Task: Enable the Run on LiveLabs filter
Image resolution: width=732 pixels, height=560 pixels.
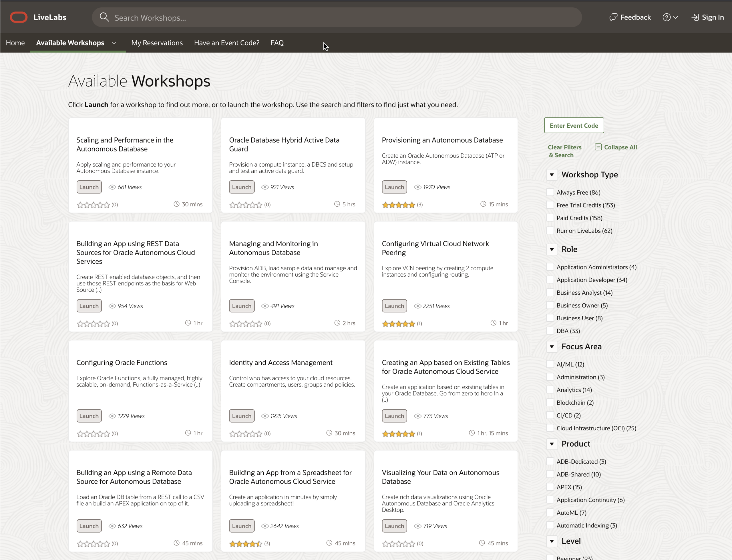Action: pyautogui.click(x=550, y=231)
